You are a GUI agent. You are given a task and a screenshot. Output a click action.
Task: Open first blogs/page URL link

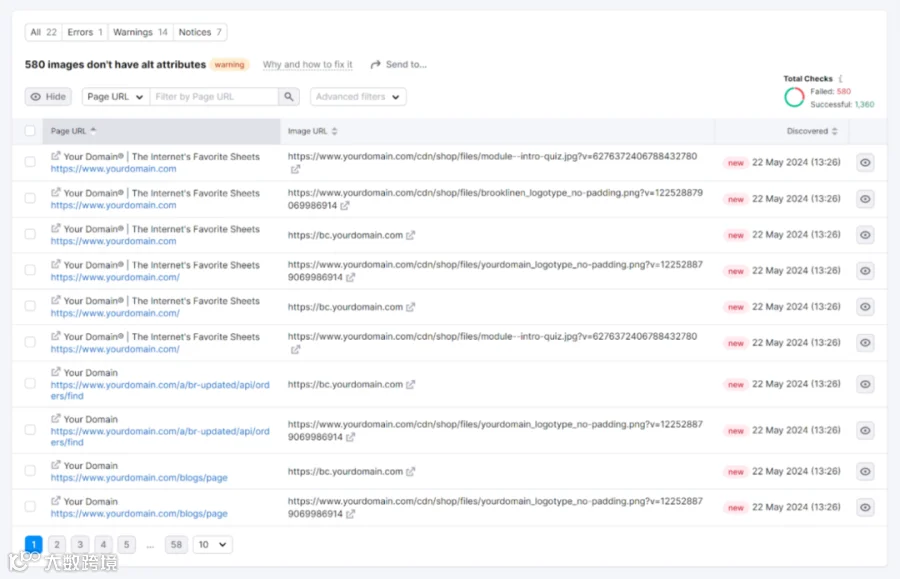[139, 477]
